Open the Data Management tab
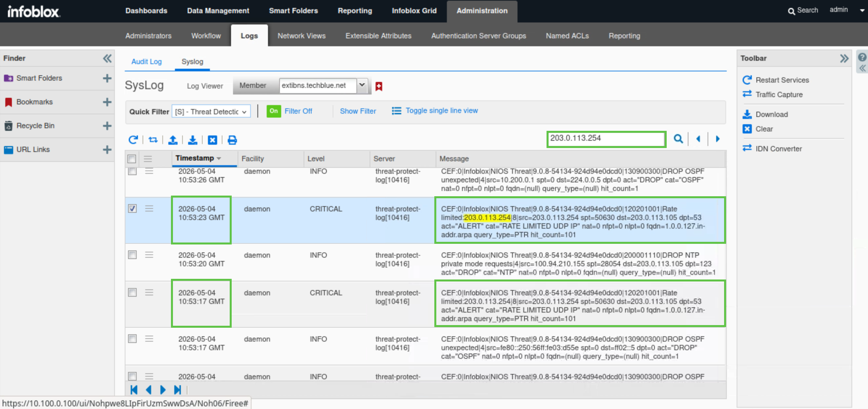Viewport: 868px width, 409px height. coord(218,11)
